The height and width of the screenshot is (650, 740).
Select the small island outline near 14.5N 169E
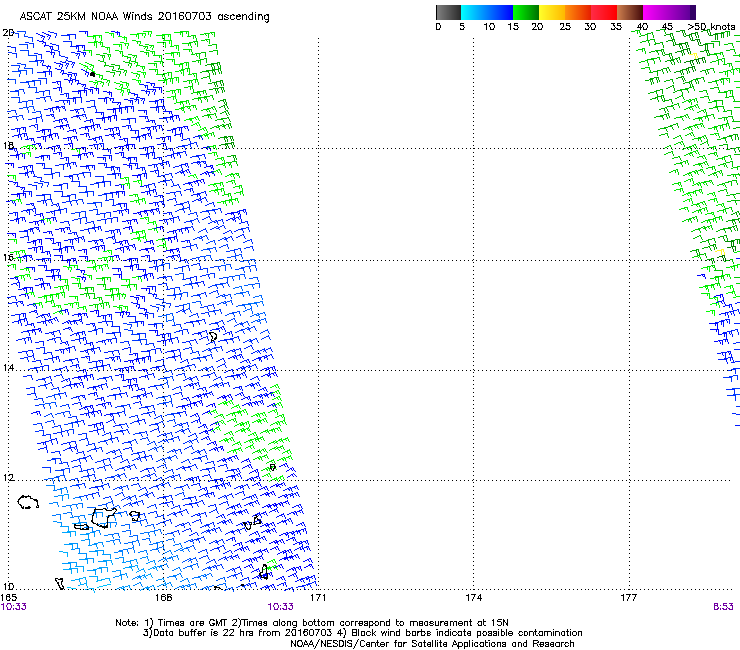213,336
